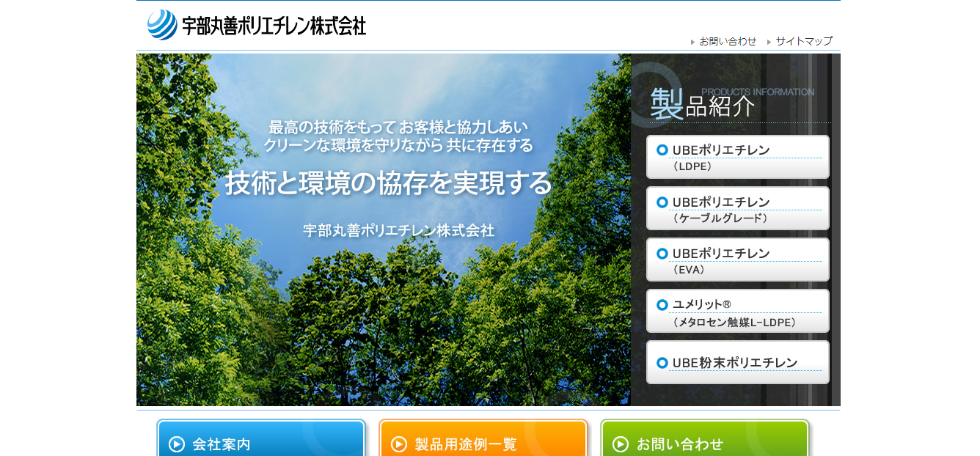Click play icon on green お問い合わせ button
This screenshot has height=456, width=980.
(621, 444)
